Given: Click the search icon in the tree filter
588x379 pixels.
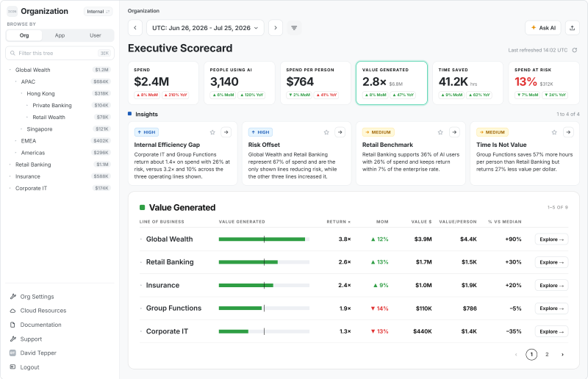Looking at the screenshot, I should [x=12, y=53].
